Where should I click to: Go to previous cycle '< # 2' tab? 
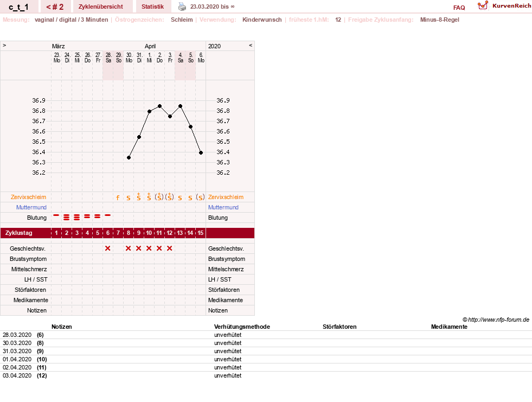pyautogui.click(x=55, y=7)
